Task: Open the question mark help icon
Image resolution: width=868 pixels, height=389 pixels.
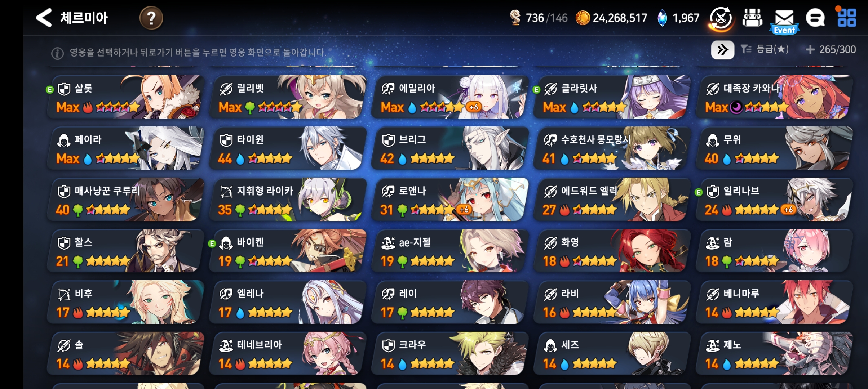Action: (x=151, y=18)
